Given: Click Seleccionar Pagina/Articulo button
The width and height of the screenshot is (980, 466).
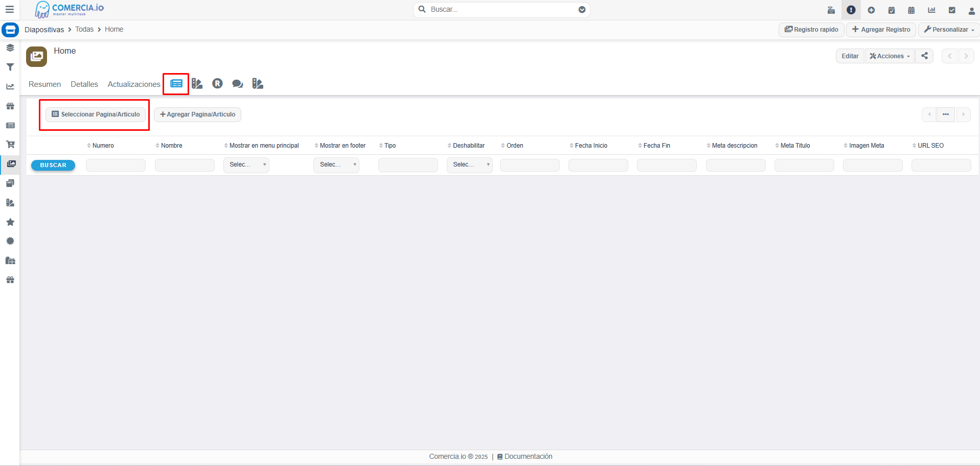Looking at the screenshot, I should 96,114.
